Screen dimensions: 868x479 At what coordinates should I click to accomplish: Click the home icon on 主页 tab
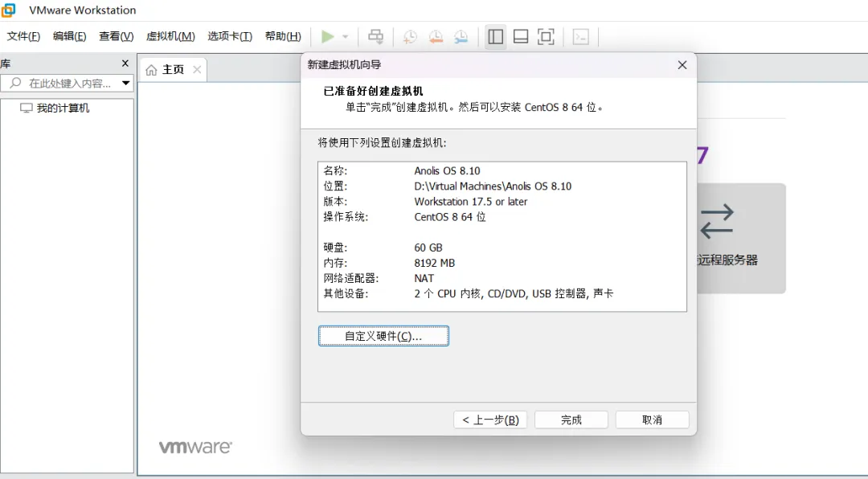(x=151, y=70)
